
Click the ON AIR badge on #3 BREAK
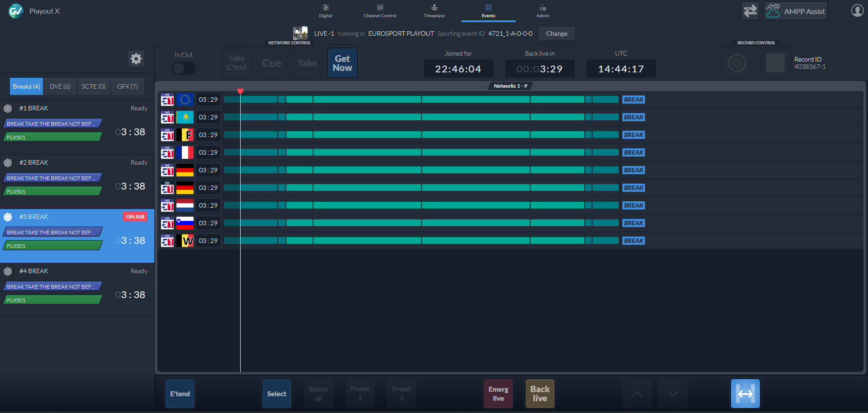click(x=135, y=217)
